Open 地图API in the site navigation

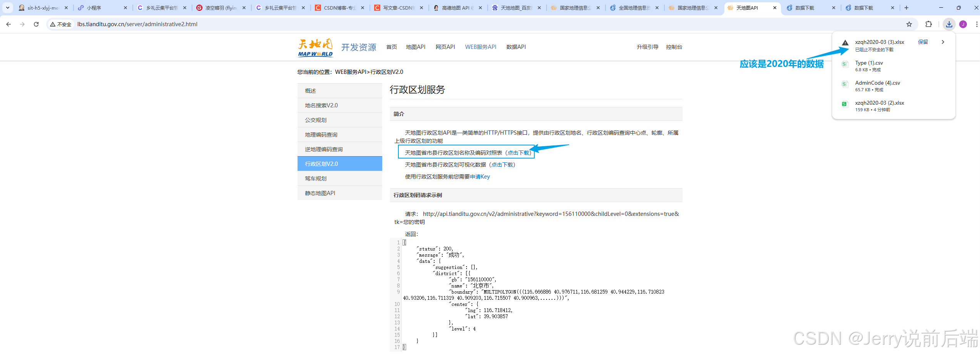pyautogui.click(x=416, y=47)
